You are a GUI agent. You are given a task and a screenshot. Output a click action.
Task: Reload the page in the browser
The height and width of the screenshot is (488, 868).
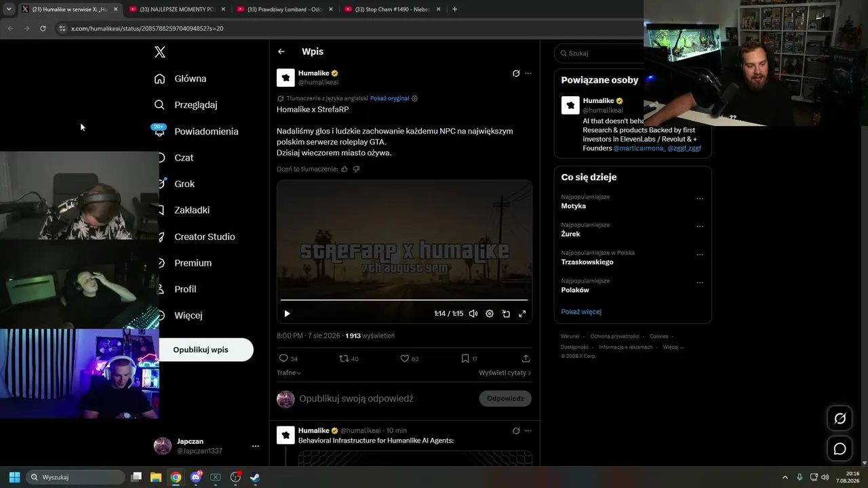pyautogui.click(x=43, y=28)
